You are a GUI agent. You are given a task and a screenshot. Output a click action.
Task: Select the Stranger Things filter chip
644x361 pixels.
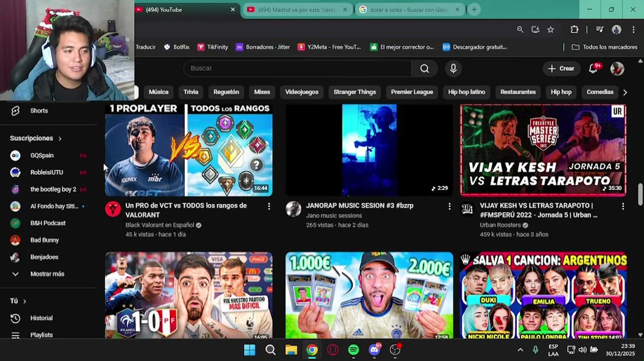355,92
